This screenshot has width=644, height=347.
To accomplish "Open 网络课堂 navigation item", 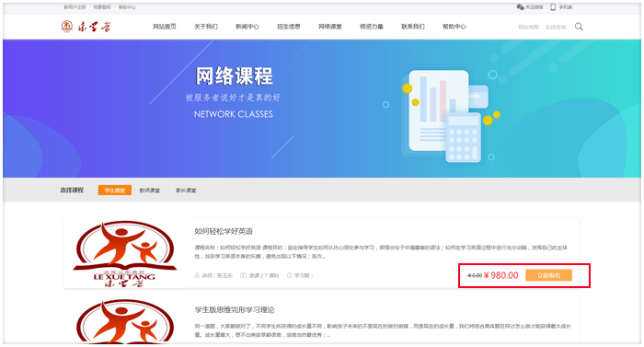I will (330, 27).
